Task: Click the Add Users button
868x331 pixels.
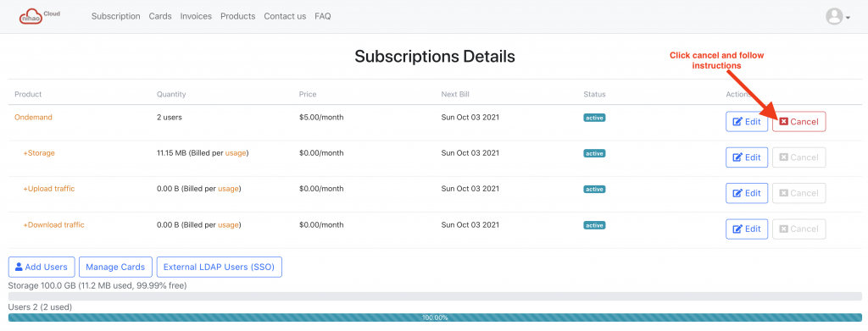Action: point(42,267)
